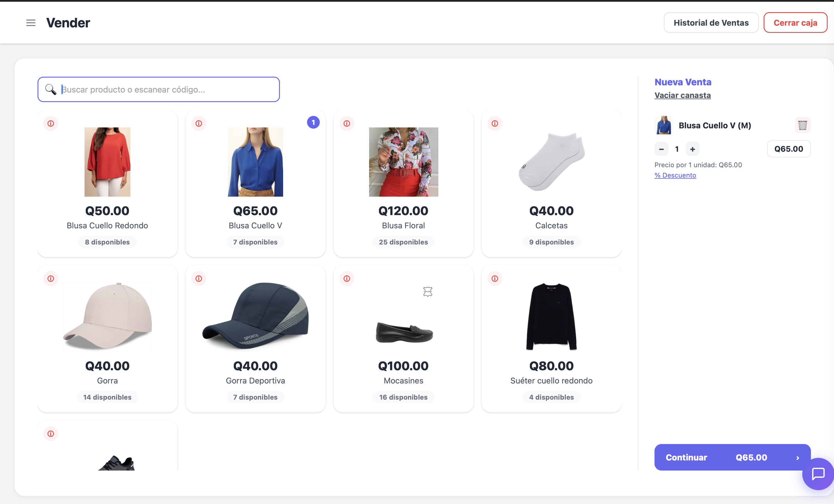Remove Blusa Cuello V (M) with trash icon
Image resolution: width=834 pixels, height=504 pixels.
(x=802, y=125)
